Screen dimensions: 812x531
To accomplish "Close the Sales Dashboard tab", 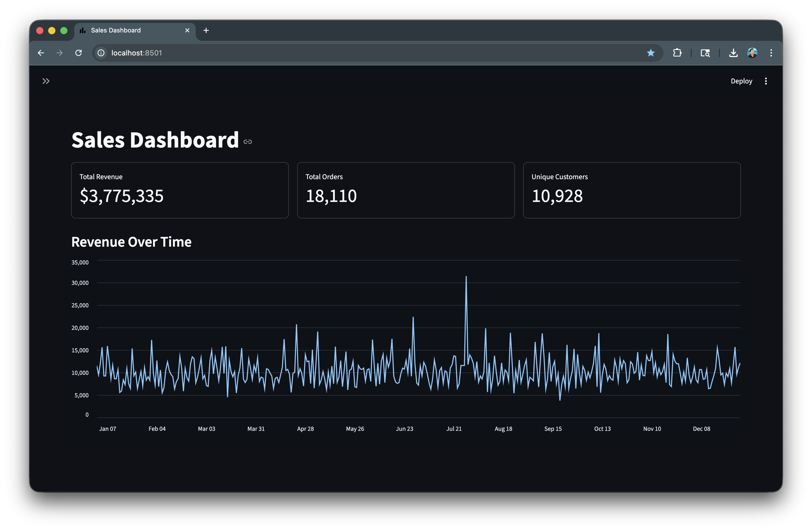I will click(187, 30).
